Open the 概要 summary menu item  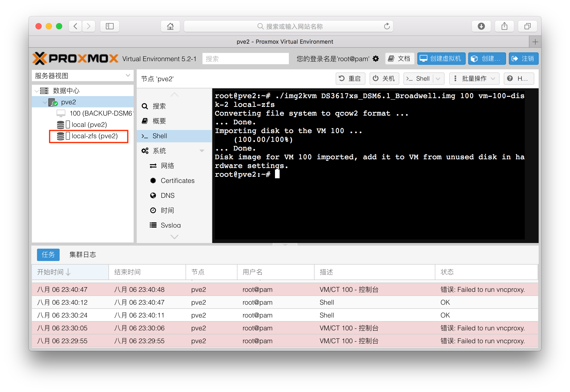tap(174, 121)
